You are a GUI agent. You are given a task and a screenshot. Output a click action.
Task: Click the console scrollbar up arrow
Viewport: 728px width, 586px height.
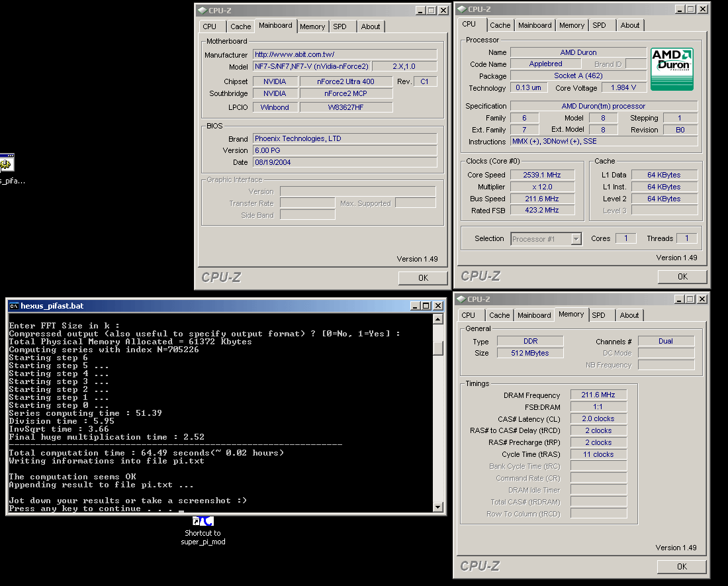pos(438,319)
